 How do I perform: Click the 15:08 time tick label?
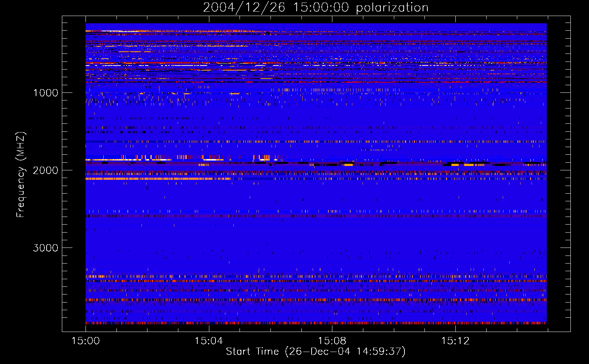[332, 341]
